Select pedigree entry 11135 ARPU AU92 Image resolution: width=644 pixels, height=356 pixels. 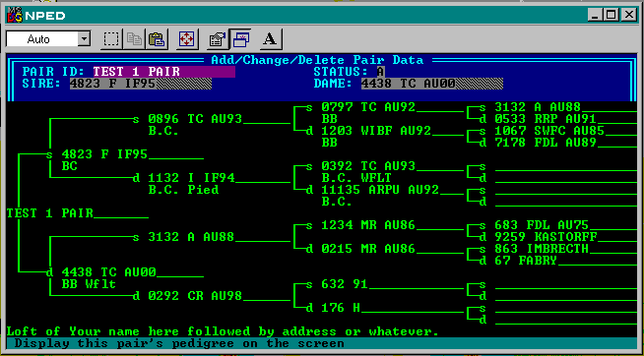tap(380, 190)
